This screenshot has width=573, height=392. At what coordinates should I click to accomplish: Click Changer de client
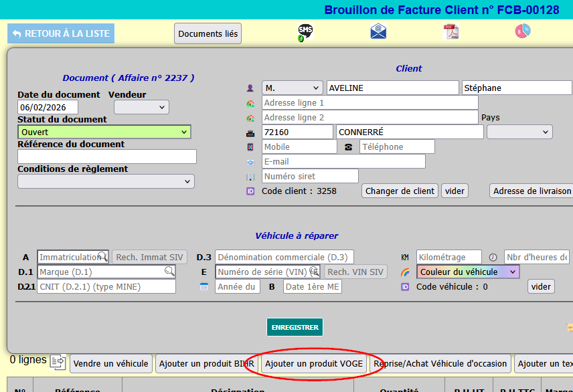[x=400, y=191]
